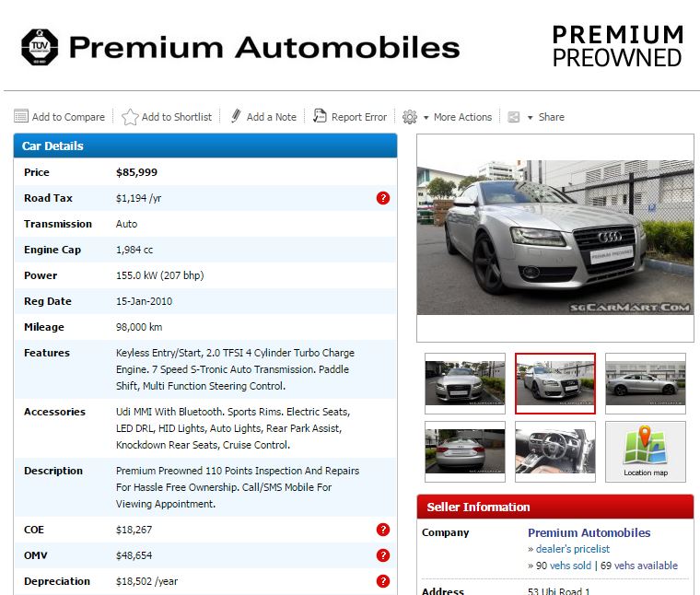Click the Share icon

pyautogui.click(x=514, y=117)
